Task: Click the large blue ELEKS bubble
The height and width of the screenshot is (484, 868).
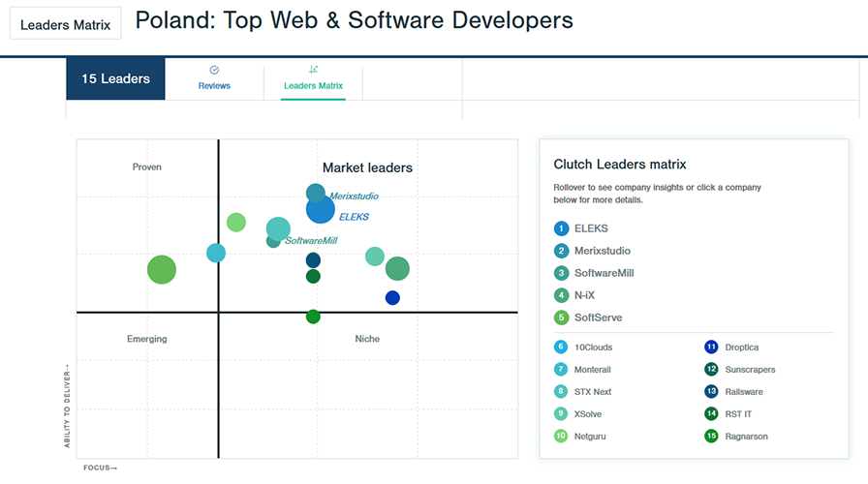Action: point(321,210)
